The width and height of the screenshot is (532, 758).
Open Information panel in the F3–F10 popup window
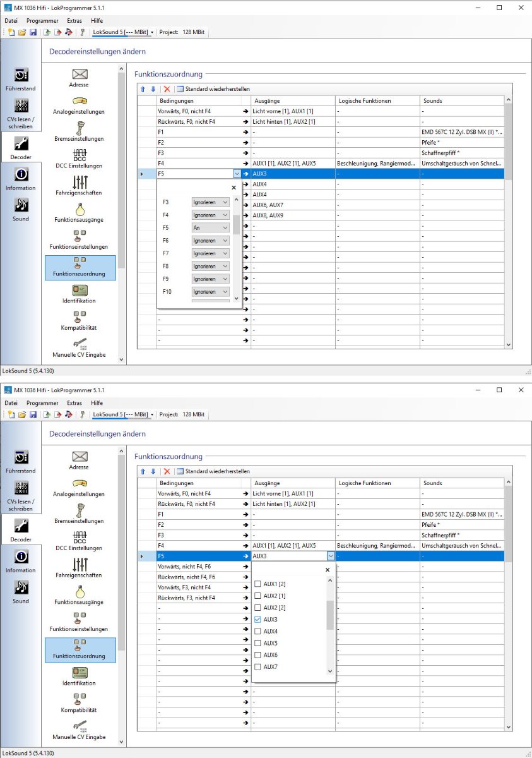[21, 179]
